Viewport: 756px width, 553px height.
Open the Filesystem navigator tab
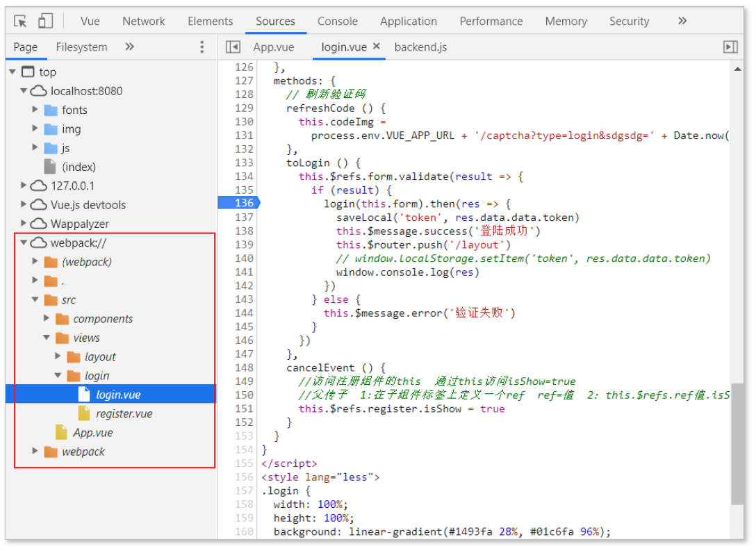pos(81,47)
